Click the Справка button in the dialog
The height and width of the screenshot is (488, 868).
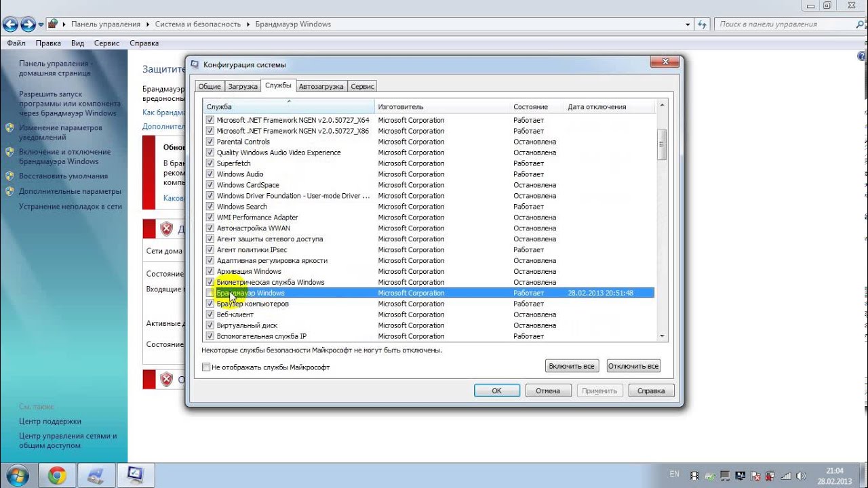click(x=652, y=391)
